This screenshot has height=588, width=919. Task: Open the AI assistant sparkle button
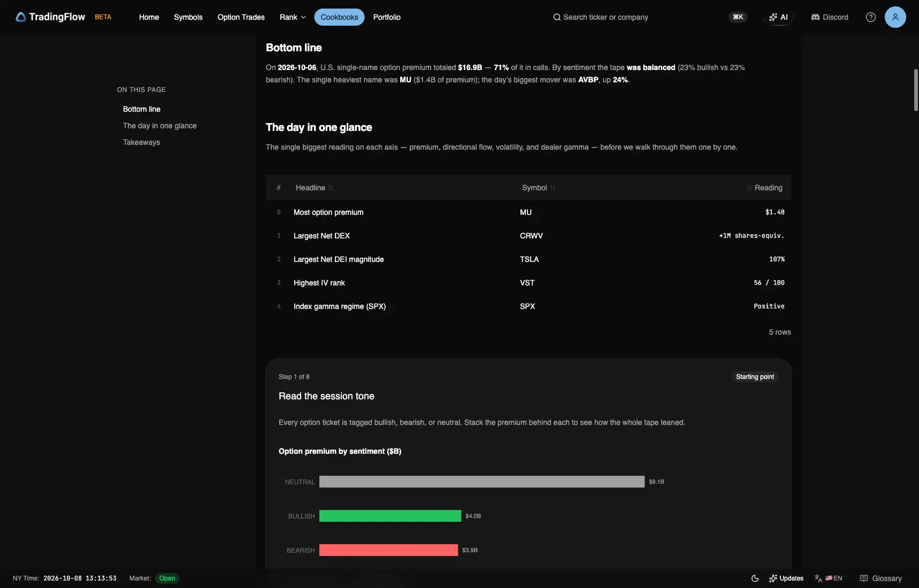(778, 17)
